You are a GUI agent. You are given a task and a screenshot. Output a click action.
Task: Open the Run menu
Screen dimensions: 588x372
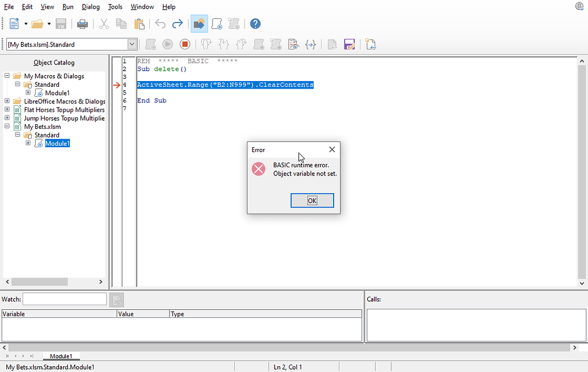click(x=68, y=6)
